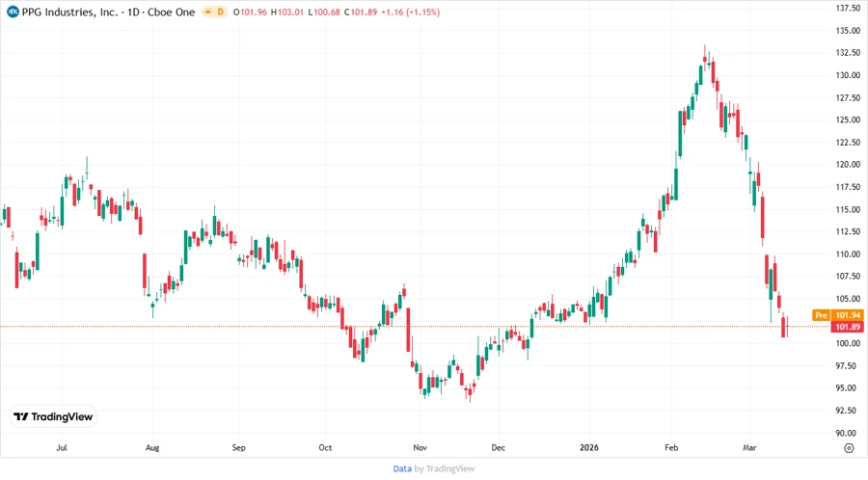Click the D delayed data badge

pyautogui.click(x=220, y=12)
